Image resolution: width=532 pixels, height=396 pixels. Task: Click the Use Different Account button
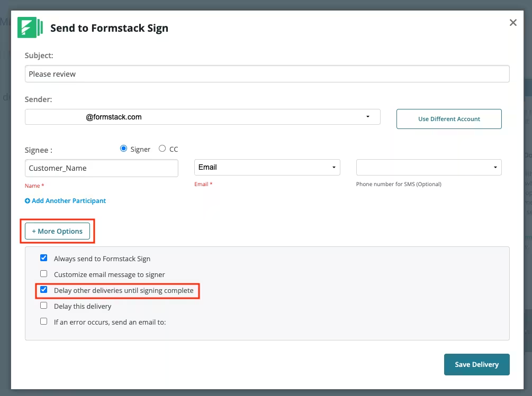[448, 118]
